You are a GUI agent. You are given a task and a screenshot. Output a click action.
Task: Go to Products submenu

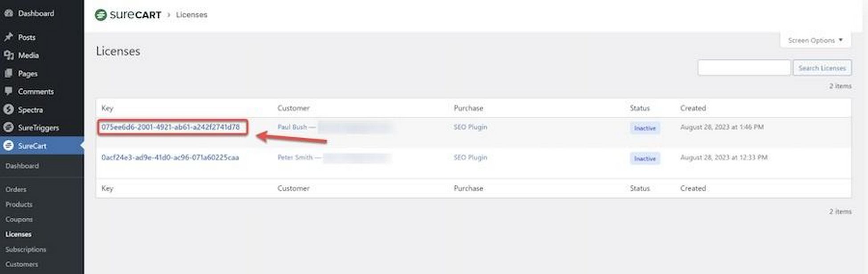pos(19,204)
